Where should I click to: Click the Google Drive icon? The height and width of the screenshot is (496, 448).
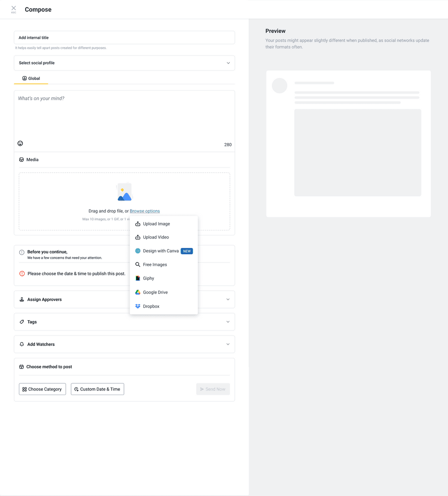point(138,292)
